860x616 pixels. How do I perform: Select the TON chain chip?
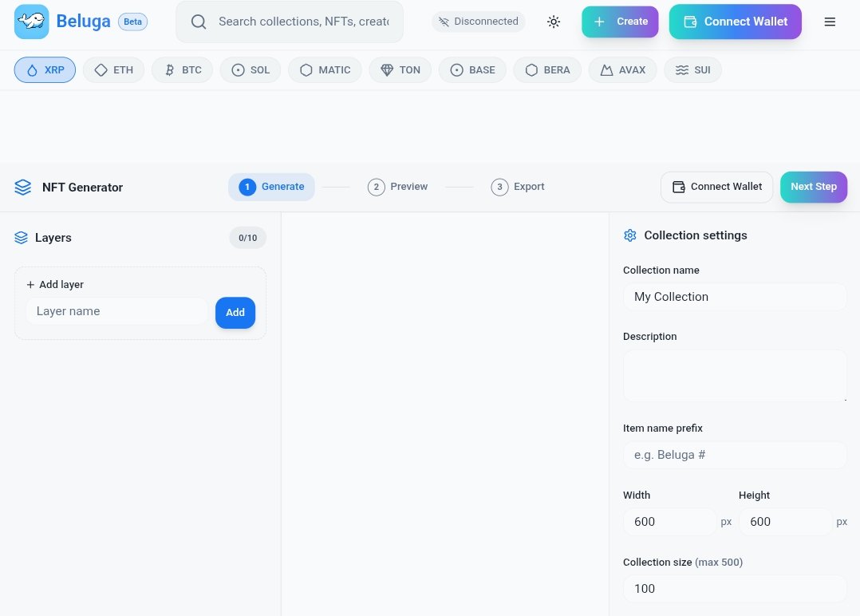click(x=400, y=70)
